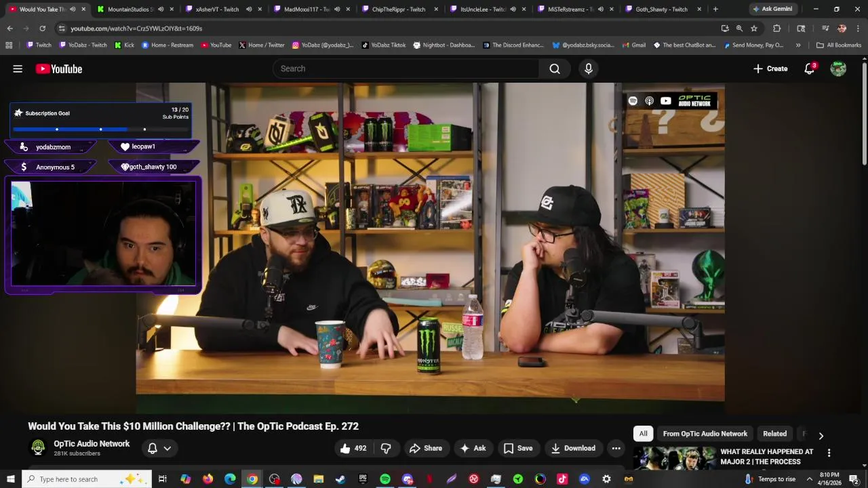868x488 pixels.
Task: Bookmark this page with the star
Action: click(x=753, y=28)
